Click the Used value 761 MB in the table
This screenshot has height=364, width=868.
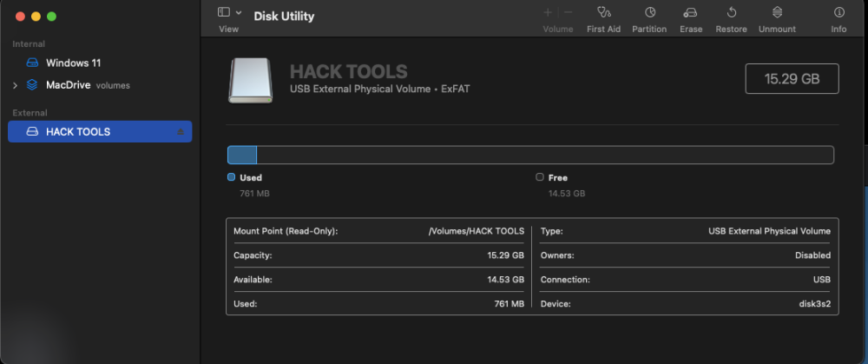[509, 303]
